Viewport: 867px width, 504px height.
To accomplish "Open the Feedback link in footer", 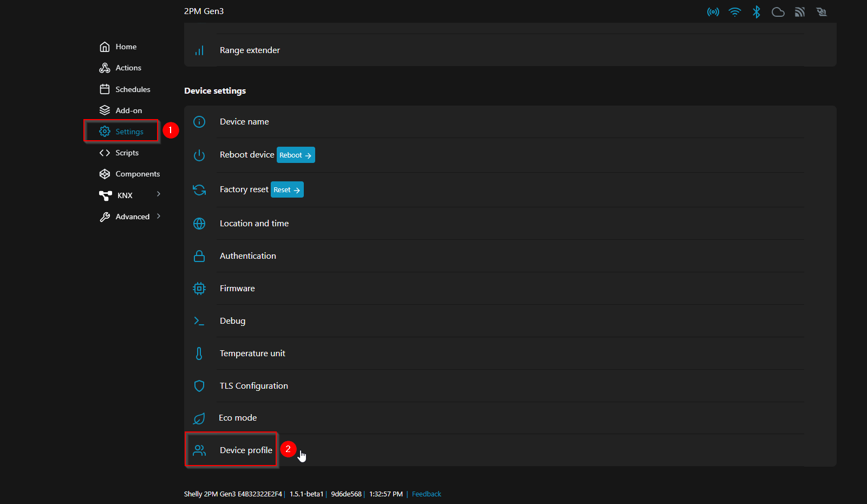I will click(426, 494).
